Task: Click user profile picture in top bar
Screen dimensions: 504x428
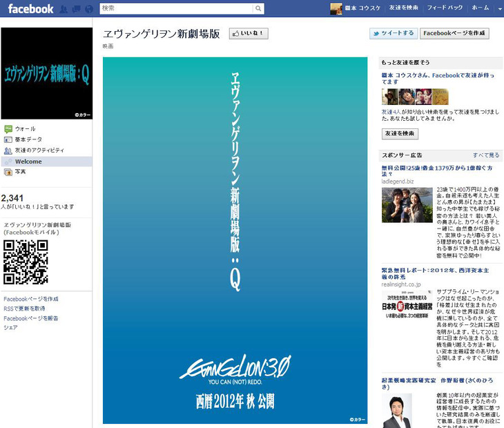Action: click(x=336, y=9)
